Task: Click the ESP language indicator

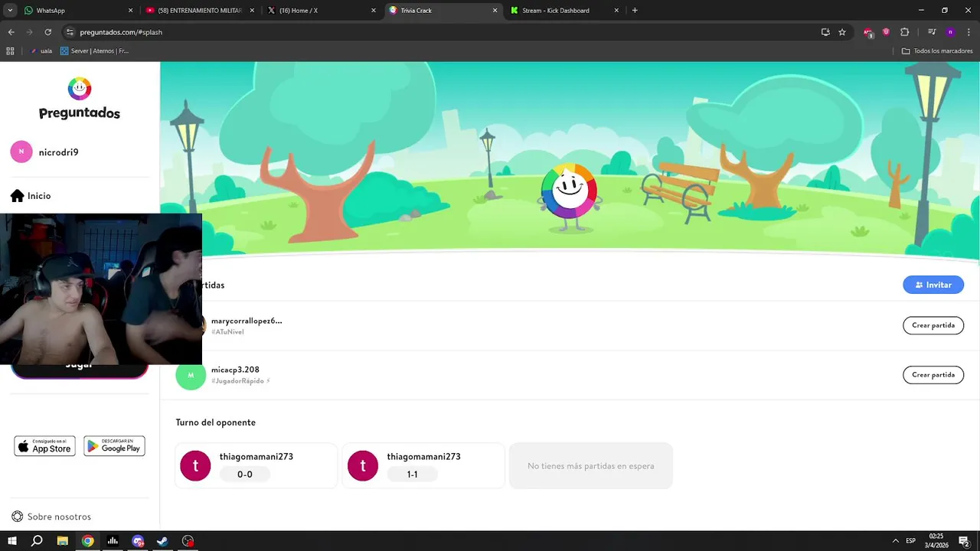Action: [911, 541]
